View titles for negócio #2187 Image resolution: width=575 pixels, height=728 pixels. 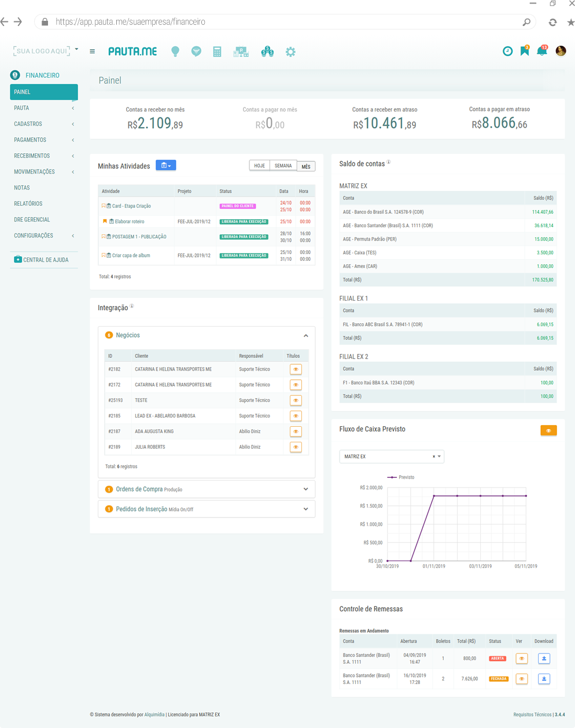(296, 432)
